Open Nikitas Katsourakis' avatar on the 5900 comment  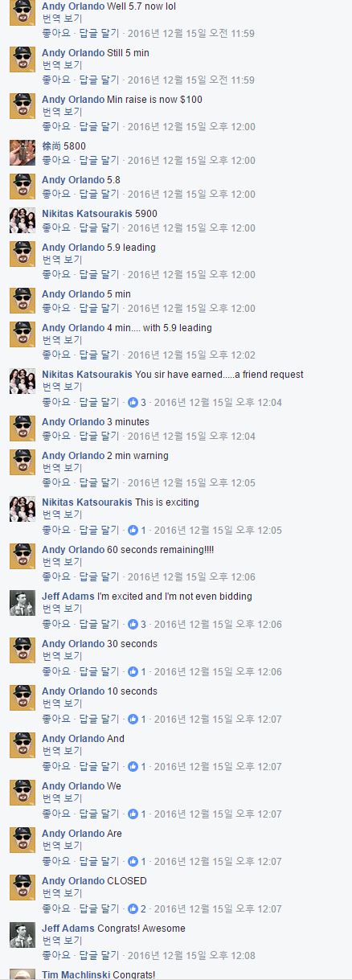click(x=23, y=220)
